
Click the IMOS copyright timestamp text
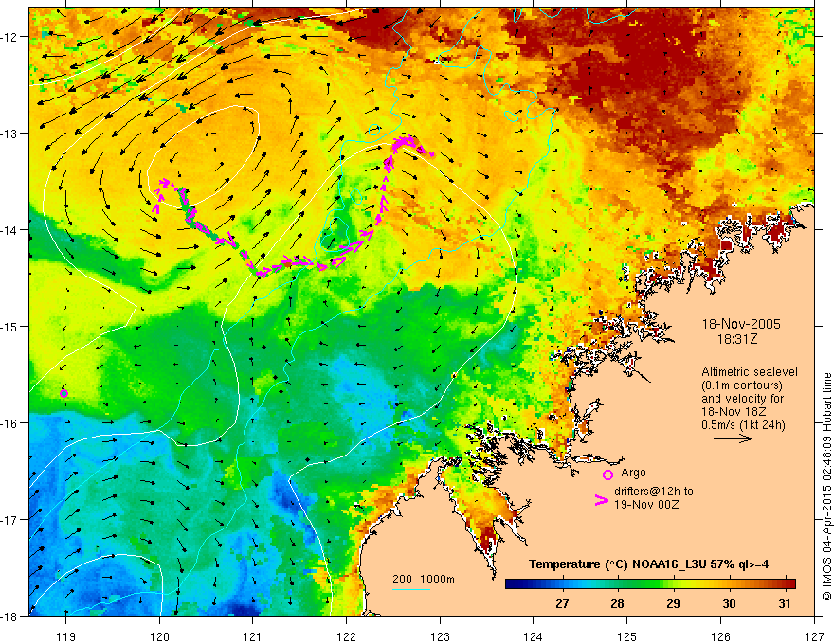click(x=826, y=487)
